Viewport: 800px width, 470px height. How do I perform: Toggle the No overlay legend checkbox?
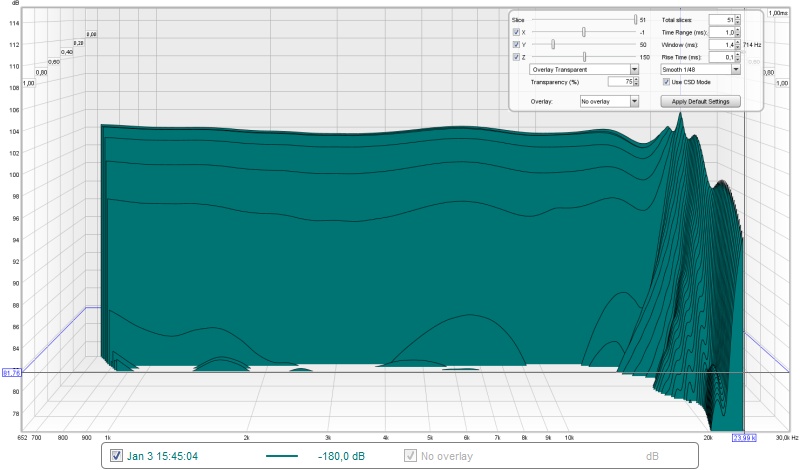410,456
